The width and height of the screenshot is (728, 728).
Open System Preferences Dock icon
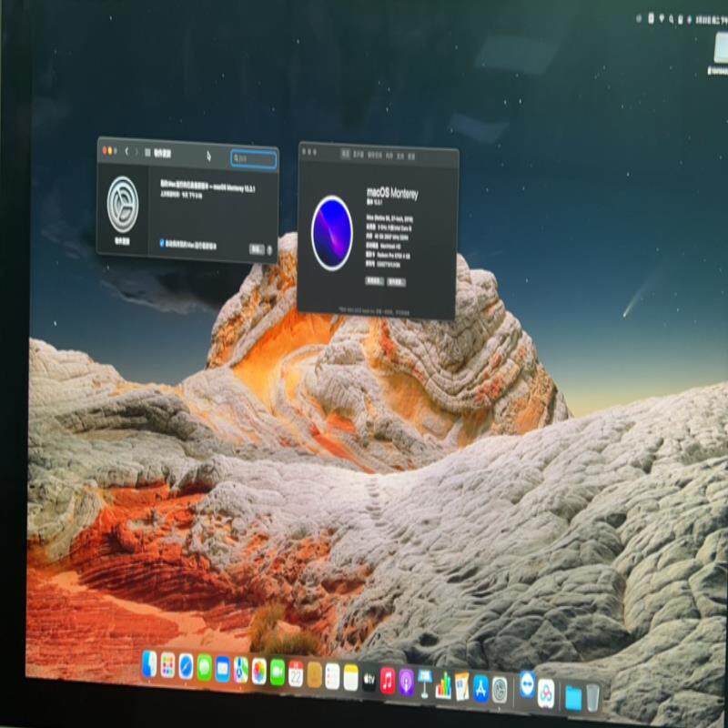point(500,690)
